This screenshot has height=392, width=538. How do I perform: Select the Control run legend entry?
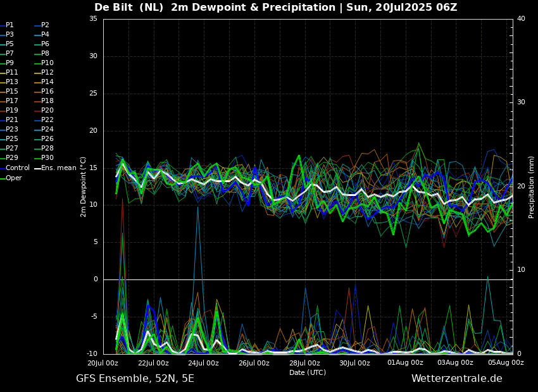(17, 168)
